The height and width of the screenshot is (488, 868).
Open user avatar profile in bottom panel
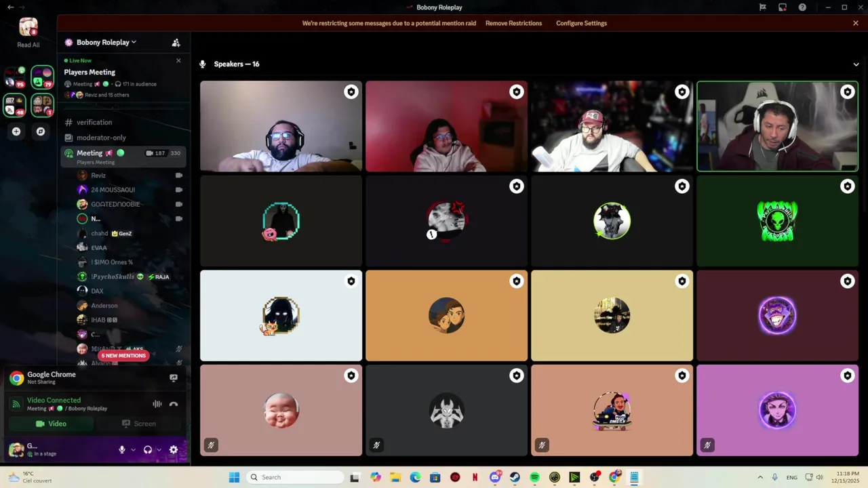16,449
